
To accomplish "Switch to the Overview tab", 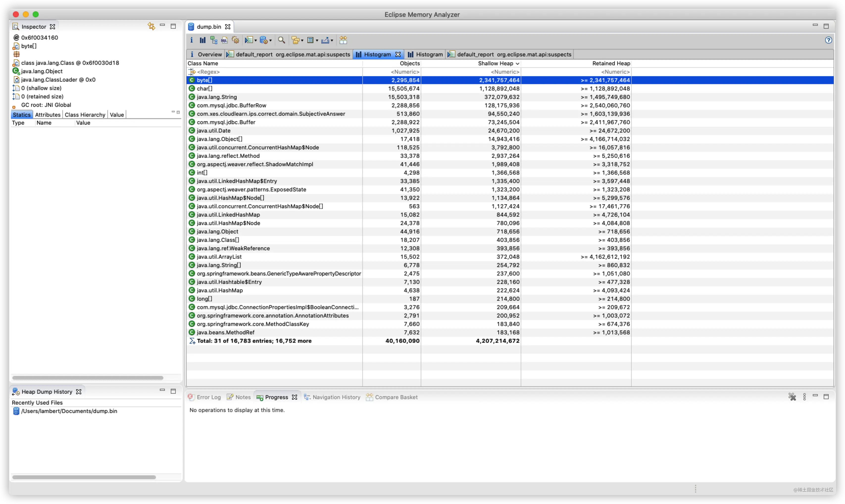I will point(206,54).
